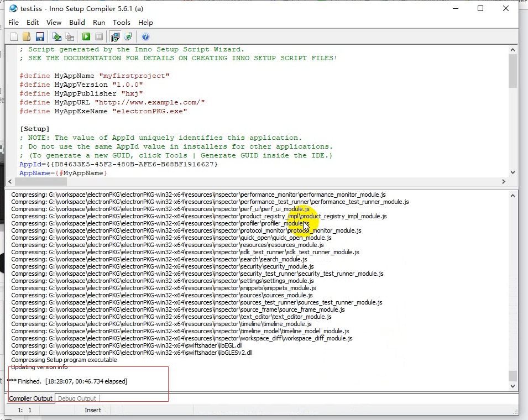Click the 1: 1 cursor position status
Viewport: 528px width, 420px height.
(24, 410)
